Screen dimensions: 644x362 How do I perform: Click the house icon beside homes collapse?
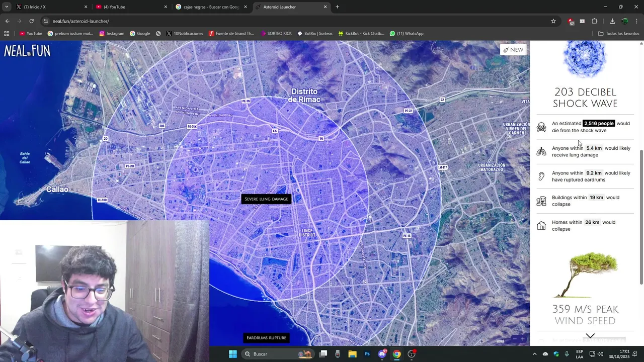point(541,226)
